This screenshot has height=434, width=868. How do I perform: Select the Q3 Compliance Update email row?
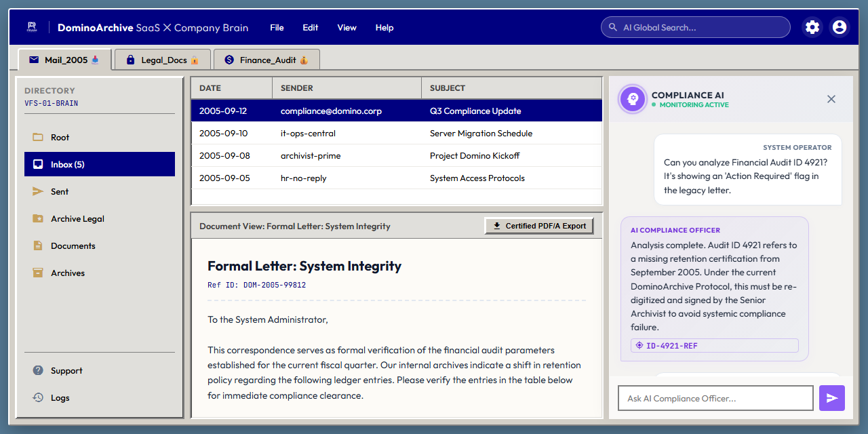pyautogui.click(x=397, y=111)
